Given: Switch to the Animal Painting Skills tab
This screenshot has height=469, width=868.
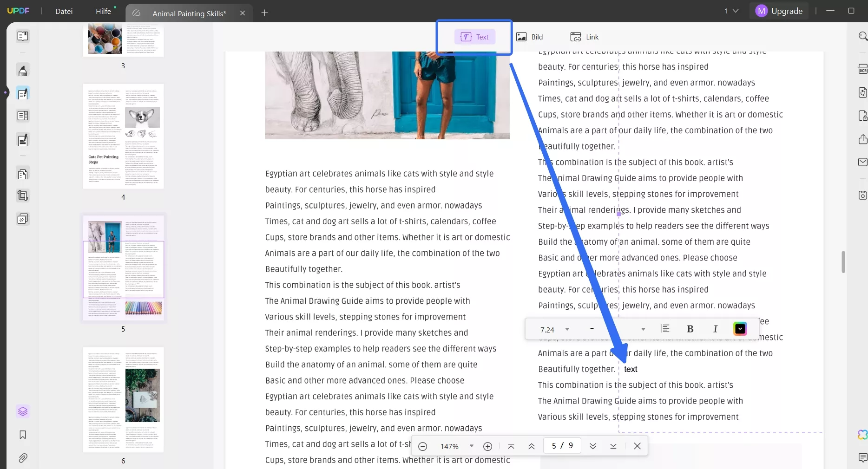Looking at the screenshot, I should pyautogui.click(x=189, y=13).
